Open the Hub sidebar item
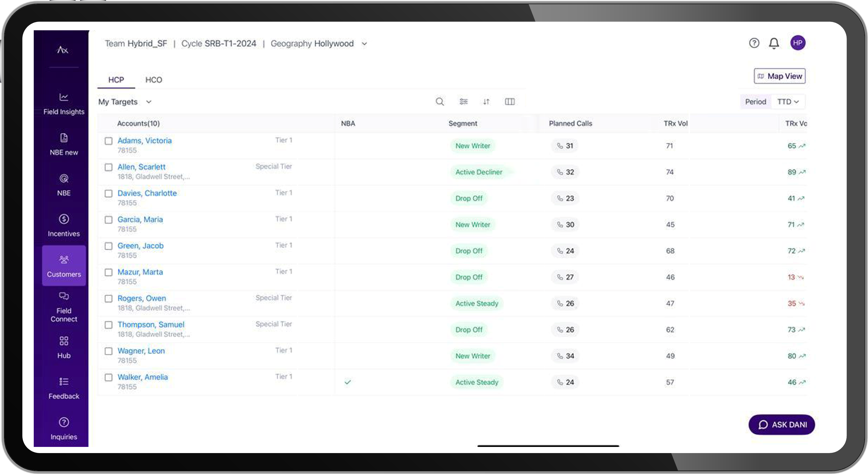The width and height of the screenshot is (868, 474). coord(64,347)
